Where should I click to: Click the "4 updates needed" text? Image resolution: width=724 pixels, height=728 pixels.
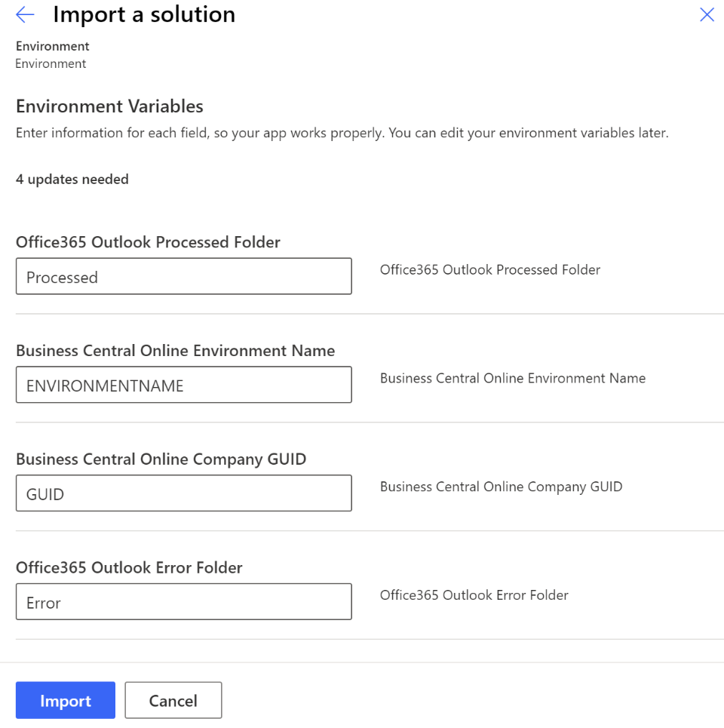72,179
